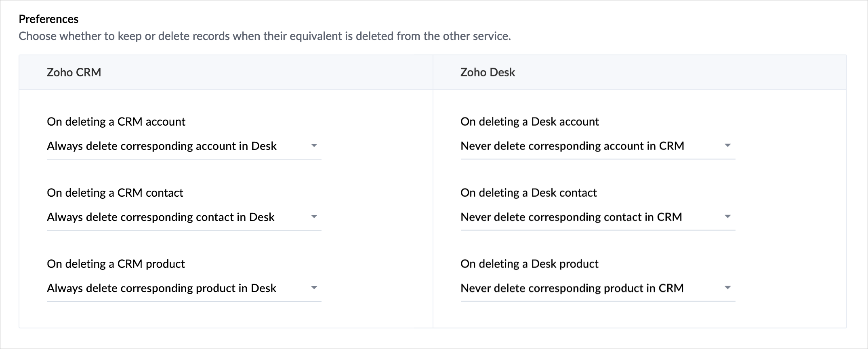This screenshot has height=349, width=868.
Task: Click the Zoho Desk column header
Action: point(488,73)
